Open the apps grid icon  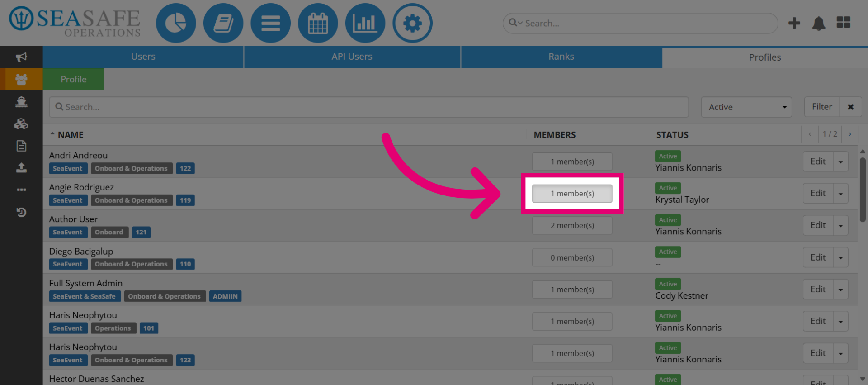click(x=844, y=22)
